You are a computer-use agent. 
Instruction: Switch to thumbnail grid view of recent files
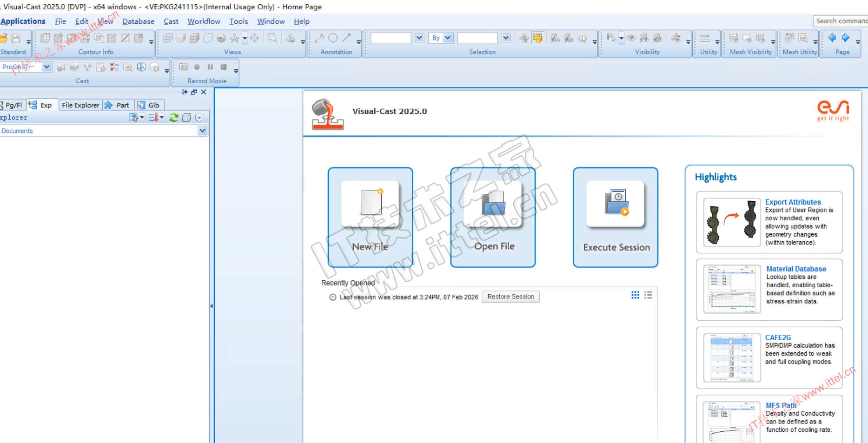[x=635, y=295]
